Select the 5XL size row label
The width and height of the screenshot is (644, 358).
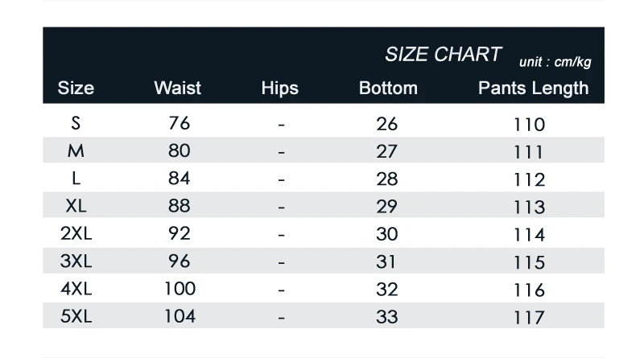[x=76, y=316]
